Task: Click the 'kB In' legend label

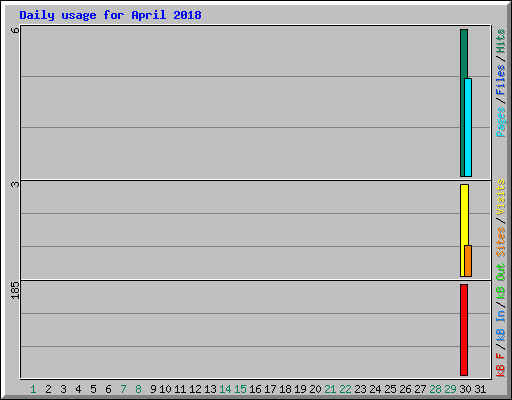Action: tap(501, 325)
